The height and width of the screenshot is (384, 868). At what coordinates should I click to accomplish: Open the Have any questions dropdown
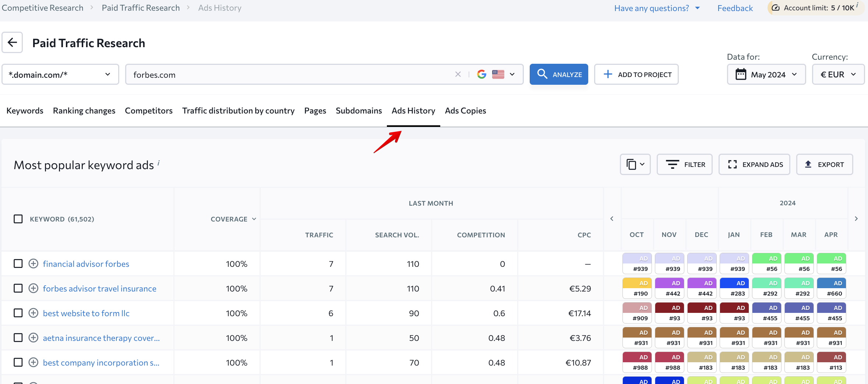pyautogui.click(x=657, y=8)
